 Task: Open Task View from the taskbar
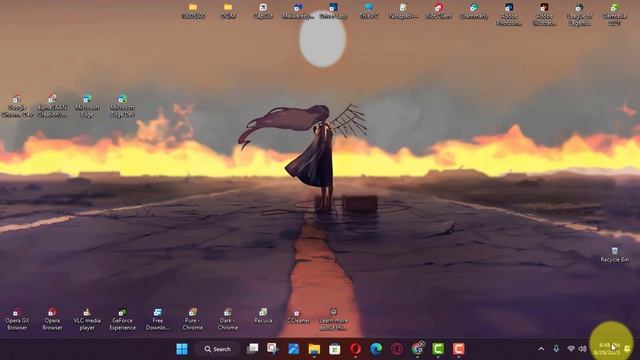click(x=252, y=349)
